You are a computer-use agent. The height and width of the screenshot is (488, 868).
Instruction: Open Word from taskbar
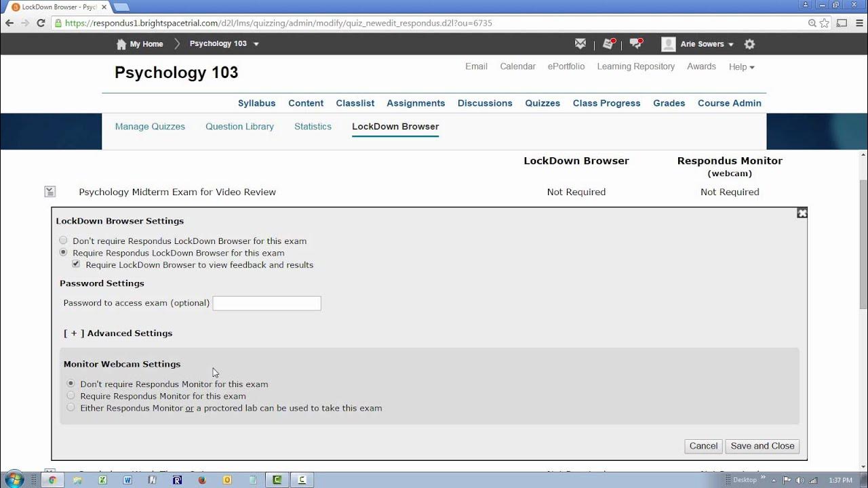tap(127, 480)
